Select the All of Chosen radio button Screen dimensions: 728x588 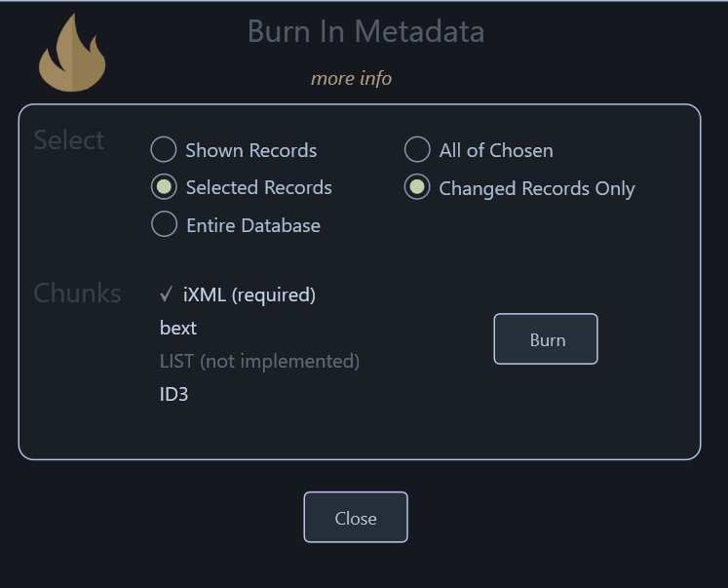(417, 149)
